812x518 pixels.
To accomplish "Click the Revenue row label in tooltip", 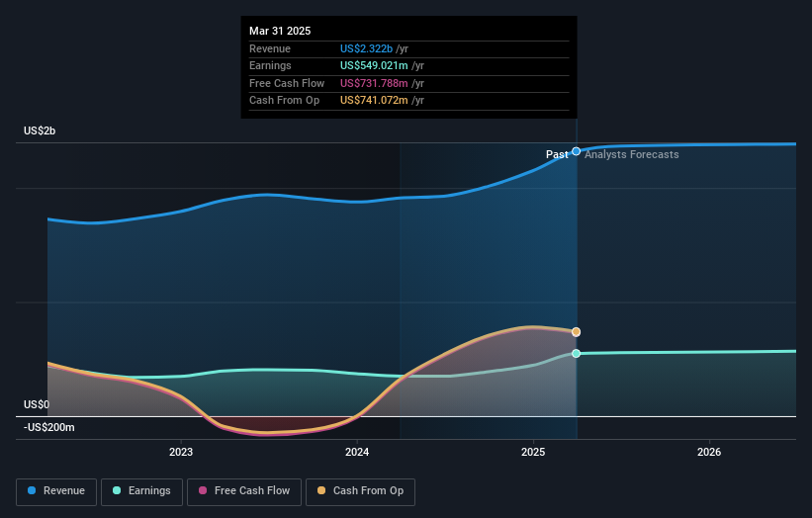I will coord(270,48).
